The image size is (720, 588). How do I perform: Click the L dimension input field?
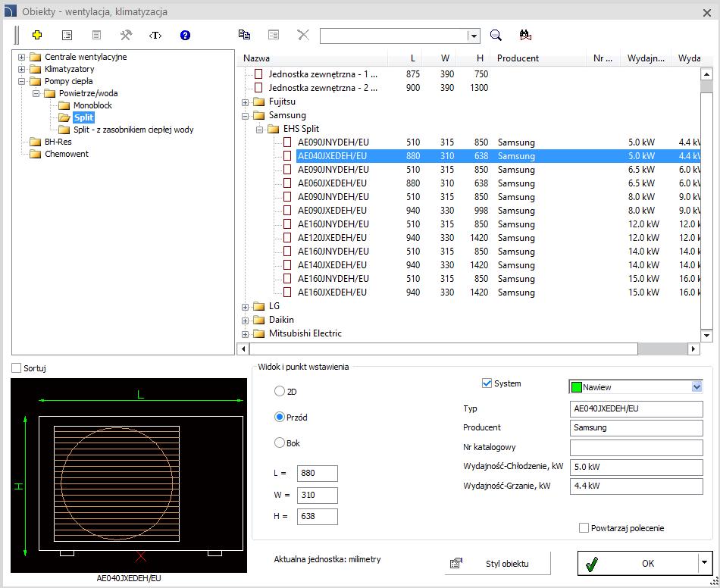tap(318, 474)
